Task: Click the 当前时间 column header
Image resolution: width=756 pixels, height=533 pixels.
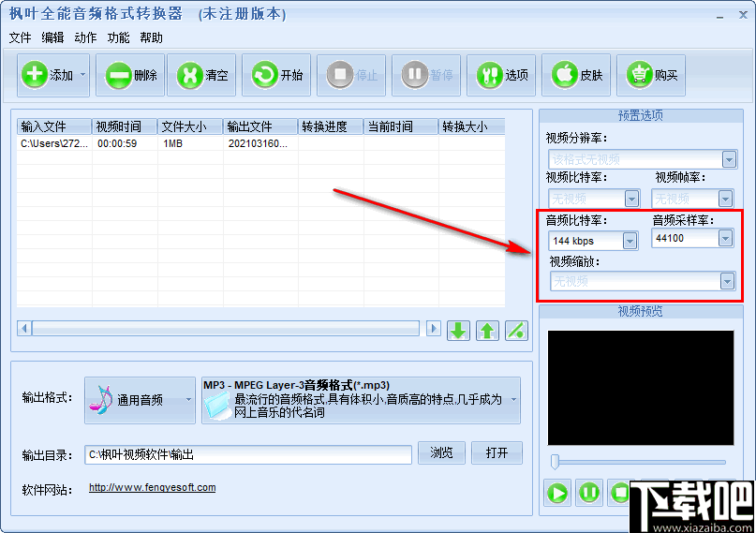Action: (x=401, y=126)
